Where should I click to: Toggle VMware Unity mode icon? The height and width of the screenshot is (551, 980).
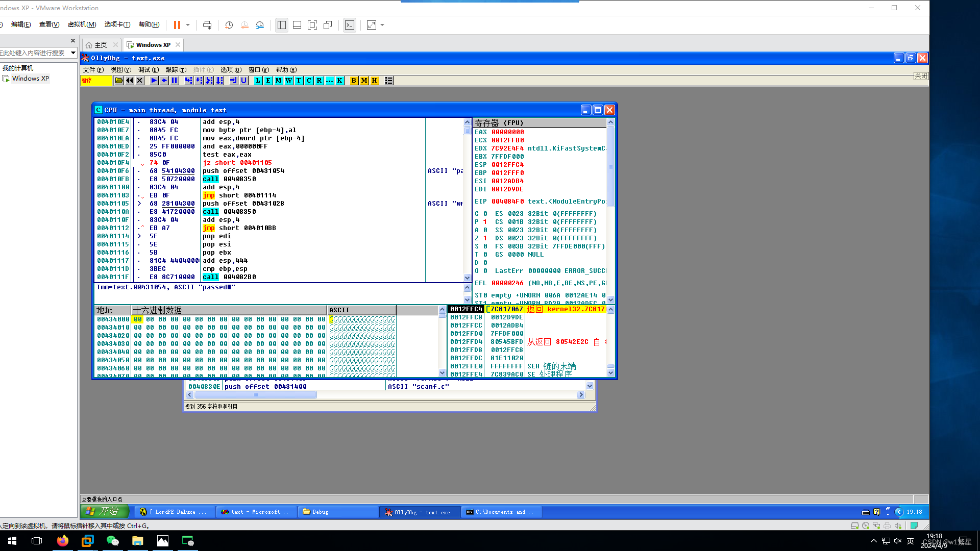coord(328,25)
